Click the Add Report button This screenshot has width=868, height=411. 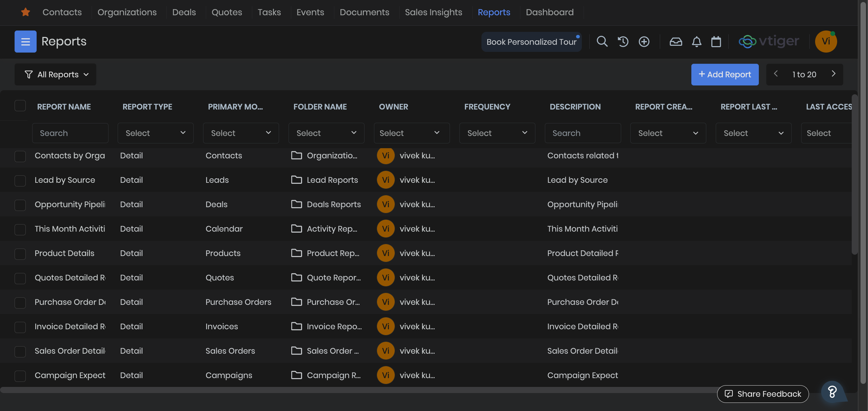(725, 75)
